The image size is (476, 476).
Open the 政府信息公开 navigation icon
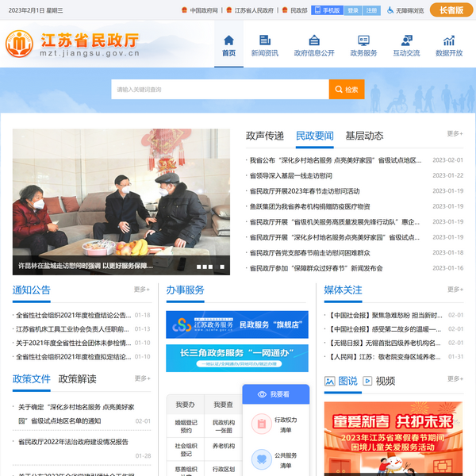[x=314, y=40]
